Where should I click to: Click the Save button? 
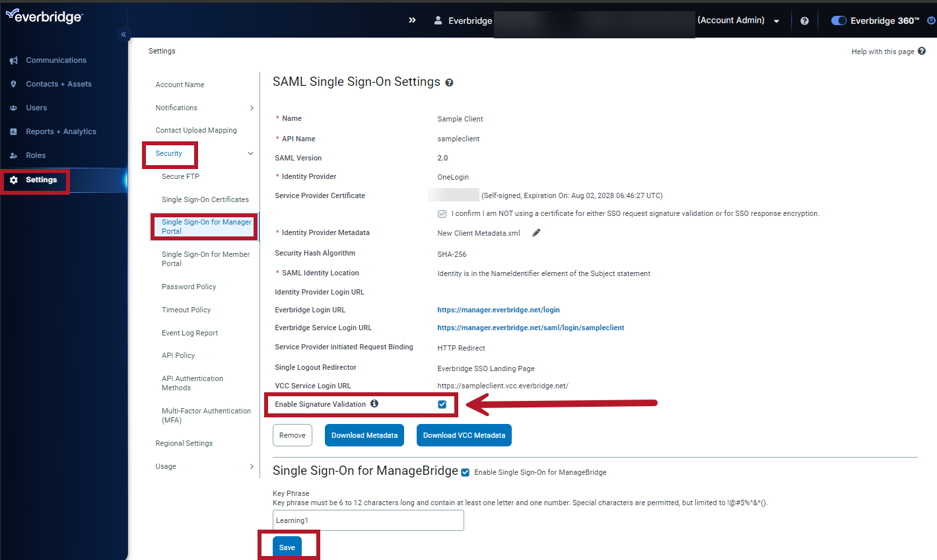pos(287,547)
